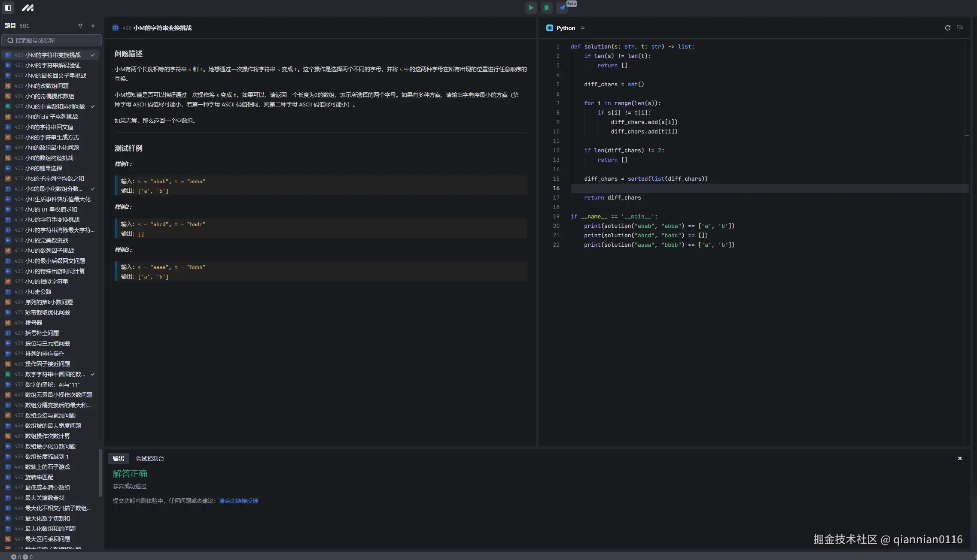Run the code with green play button

point(531,8)
